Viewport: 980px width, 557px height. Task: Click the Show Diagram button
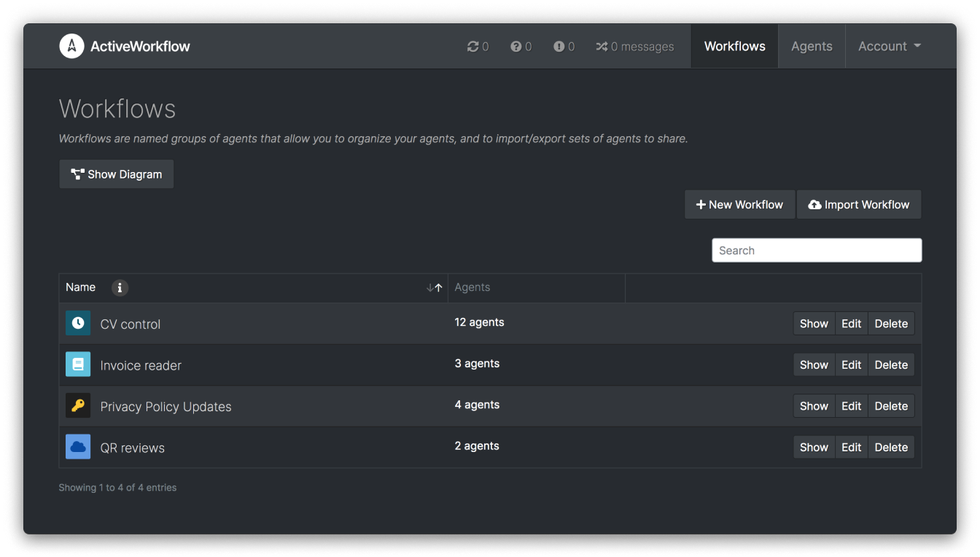117,174
